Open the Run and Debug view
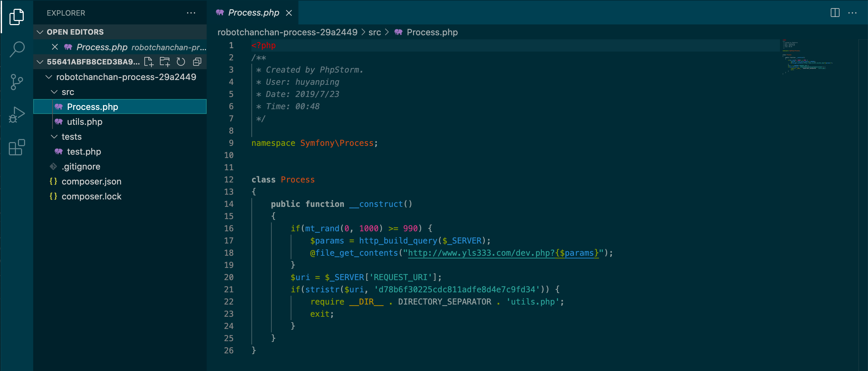 (17, 115)
